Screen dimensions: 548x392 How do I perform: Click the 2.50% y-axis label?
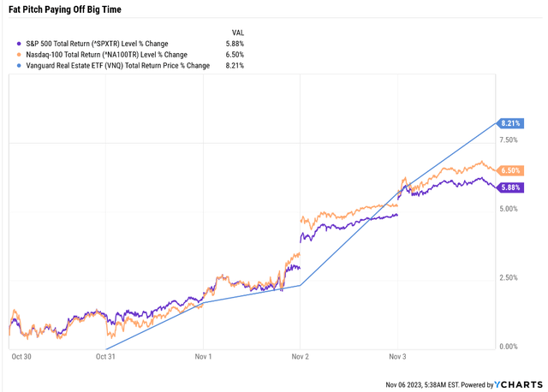click(510, 277)
